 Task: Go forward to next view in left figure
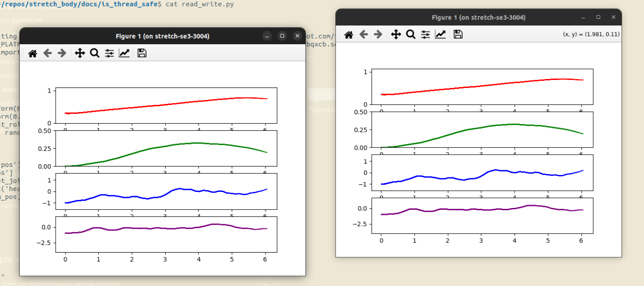pyautogui.click(x=62, y=53)
